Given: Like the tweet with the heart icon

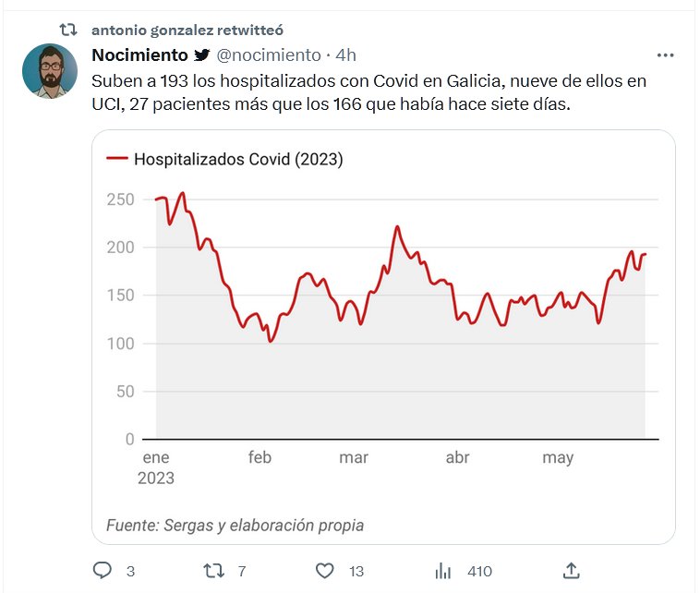Looking at the screenshot, I should point(324,571).
